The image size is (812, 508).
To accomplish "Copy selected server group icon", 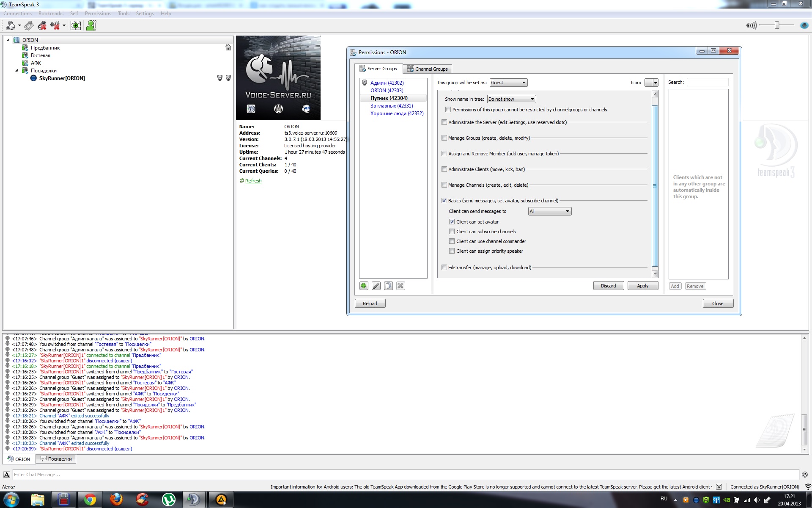I will [388, 286].
